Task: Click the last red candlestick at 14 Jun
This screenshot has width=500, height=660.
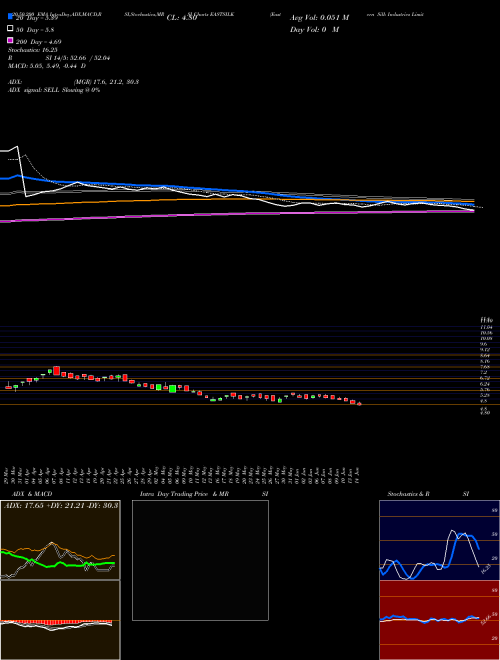Action: coord(359,404)
